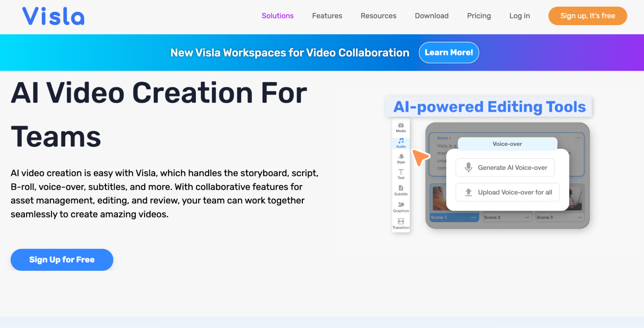Open the Solutions menu
This screenshot has width=644, height=328.
tap(278, 16)
